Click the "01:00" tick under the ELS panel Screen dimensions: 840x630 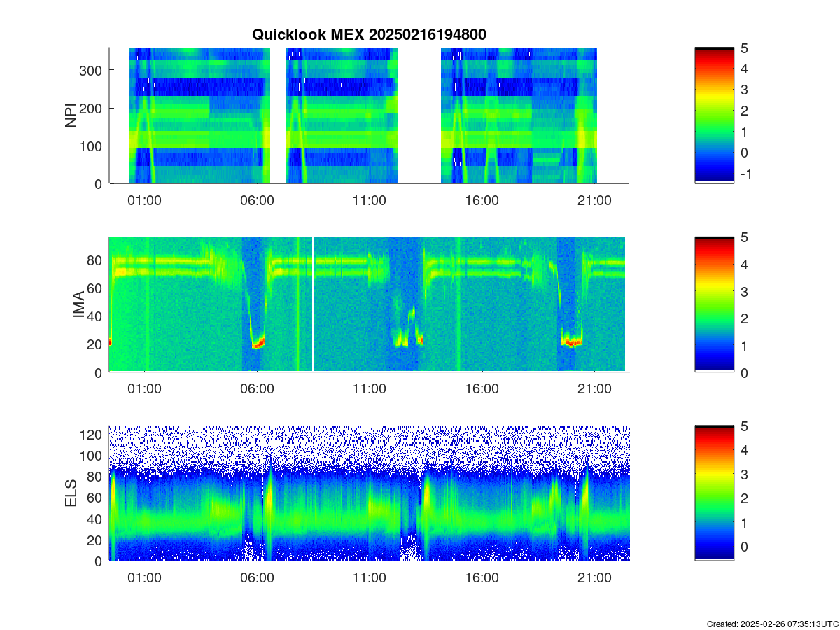click(145, 577)
